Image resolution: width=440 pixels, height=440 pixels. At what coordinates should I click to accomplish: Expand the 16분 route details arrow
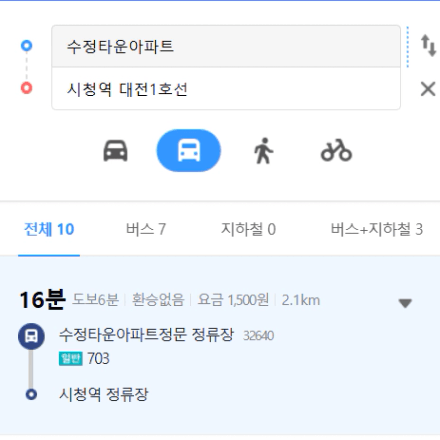[x=405, y=303]
